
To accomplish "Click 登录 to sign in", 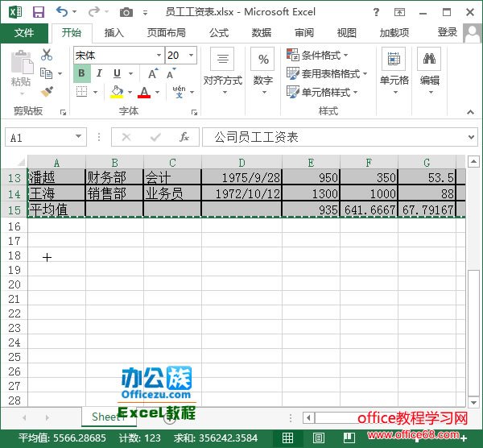I will (448, 32).
